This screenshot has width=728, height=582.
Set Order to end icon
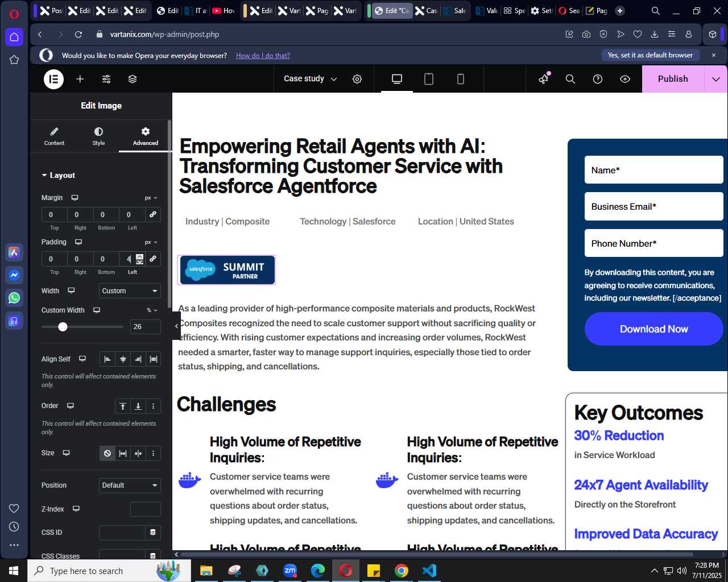coord(138,406)
